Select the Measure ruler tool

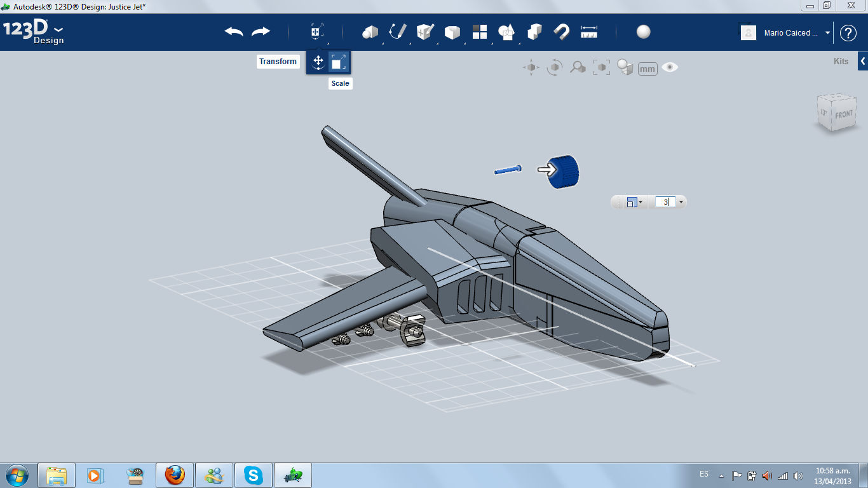pos(589,32)
